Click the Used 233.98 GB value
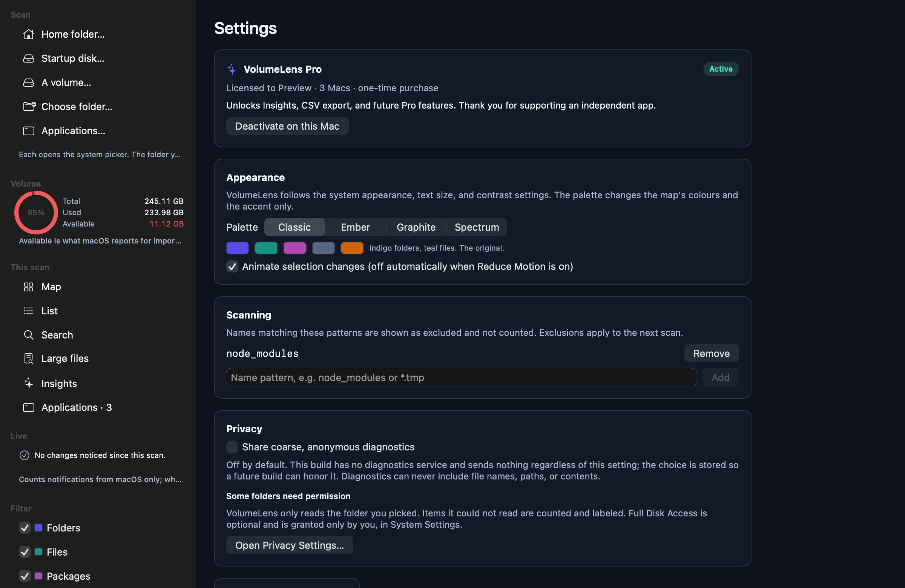This screenshot has height=588, width=905. (x=164, y=213)
